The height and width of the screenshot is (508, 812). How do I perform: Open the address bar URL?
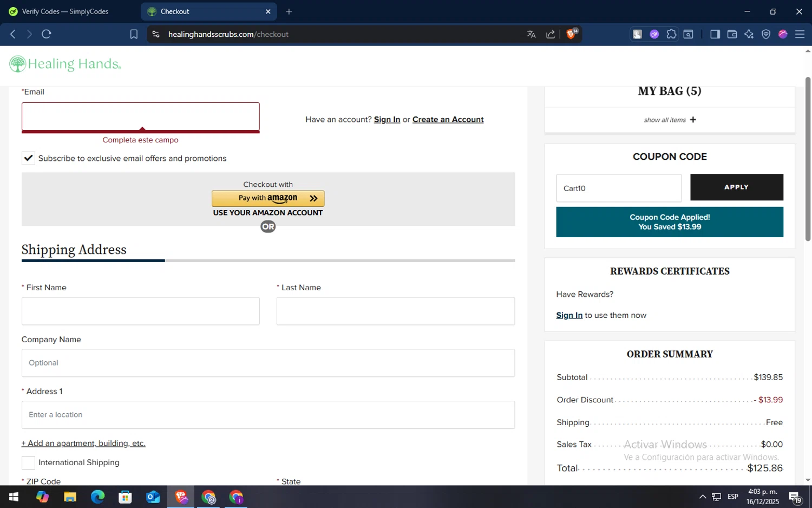pyautogui.click(x=228, y=34)
